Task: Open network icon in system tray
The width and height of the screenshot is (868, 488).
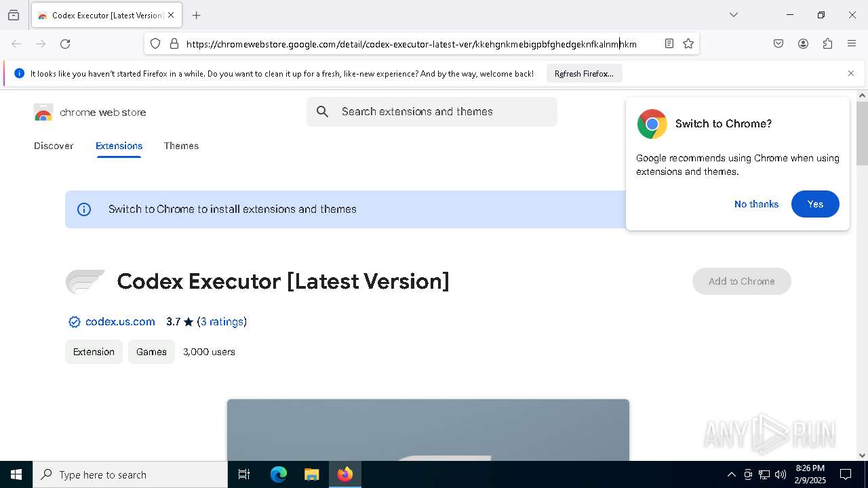Action: [764, 474]
